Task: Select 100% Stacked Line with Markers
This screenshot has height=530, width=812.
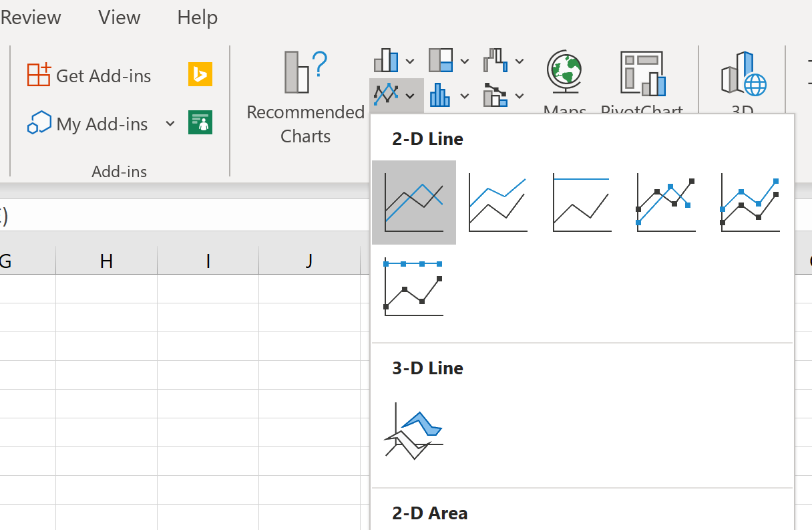Action: click(413, 287)
